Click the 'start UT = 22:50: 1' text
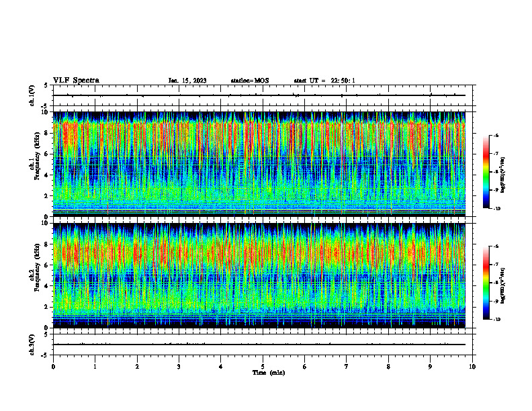The height and width of the screenshot is (411, 532). click(x=324, y=81)
